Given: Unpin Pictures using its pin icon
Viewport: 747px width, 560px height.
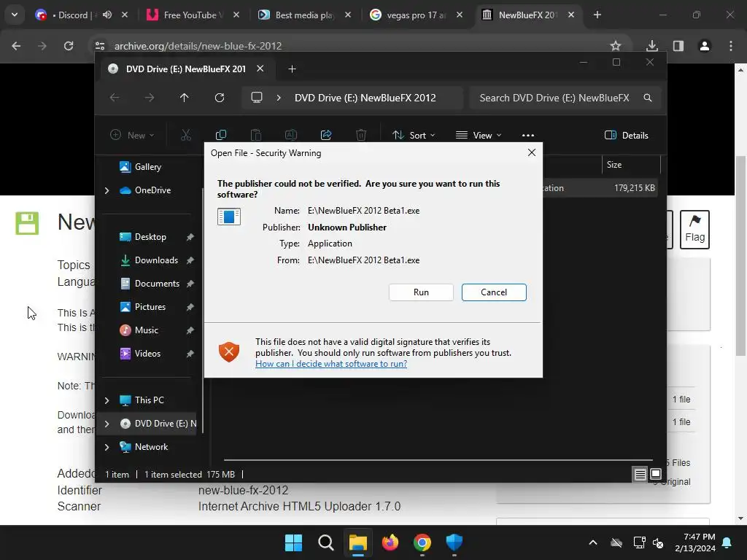Looking at the screenshot, I should click(190, 307).
